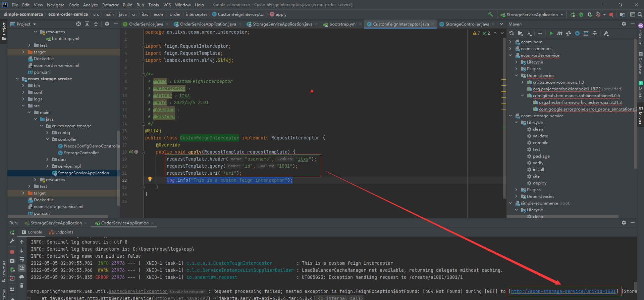Expand the Plugins node under ecom-order-service

[516, 69]
